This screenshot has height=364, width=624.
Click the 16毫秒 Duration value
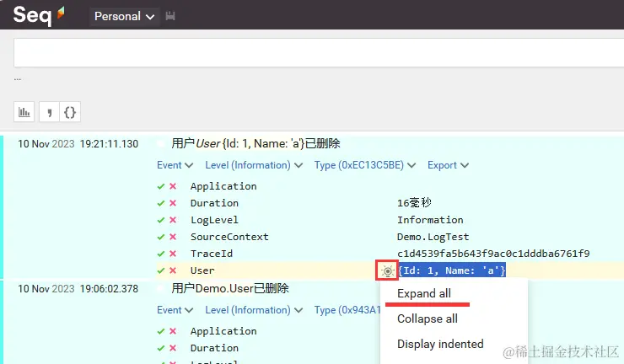[x=414, y=203]
